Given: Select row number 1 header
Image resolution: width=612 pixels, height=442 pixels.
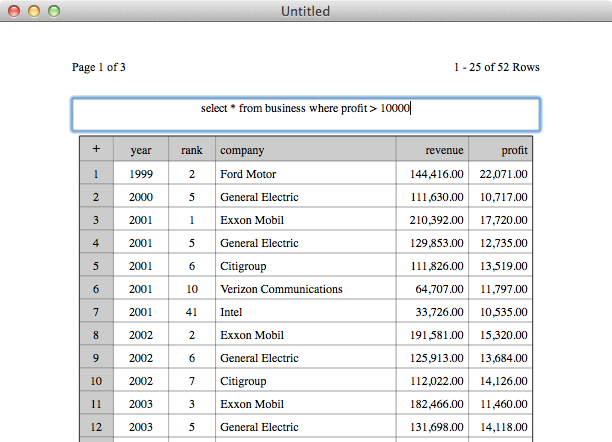Looking at the screenshot, I should pos(96,174).
